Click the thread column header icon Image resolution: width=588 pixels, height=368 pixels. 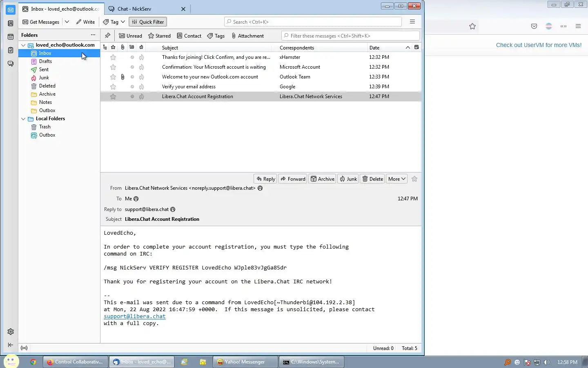(105, 47)
